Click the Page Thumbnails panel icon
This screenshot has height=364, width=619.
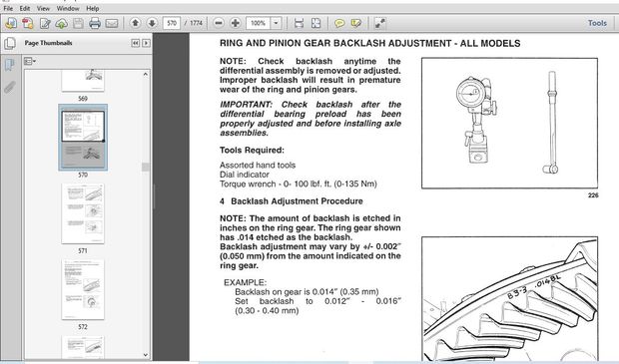pos(10,43)
